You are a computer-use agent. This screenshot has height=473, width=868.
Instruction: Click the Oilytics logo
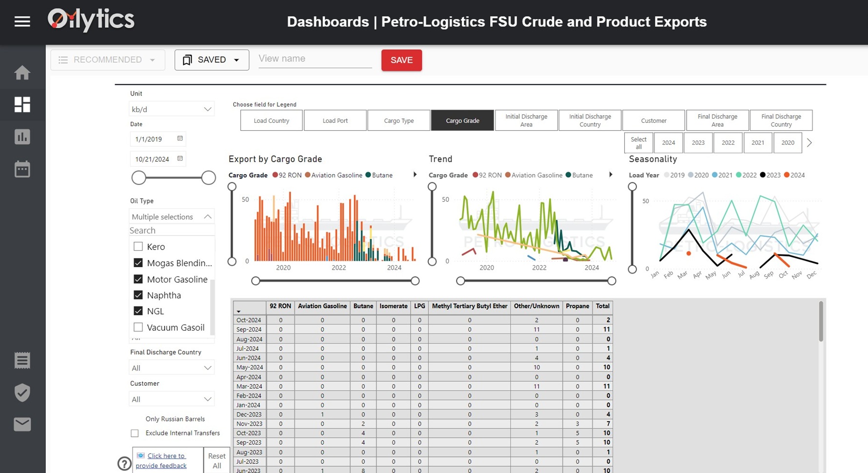[x=91, y=20]
